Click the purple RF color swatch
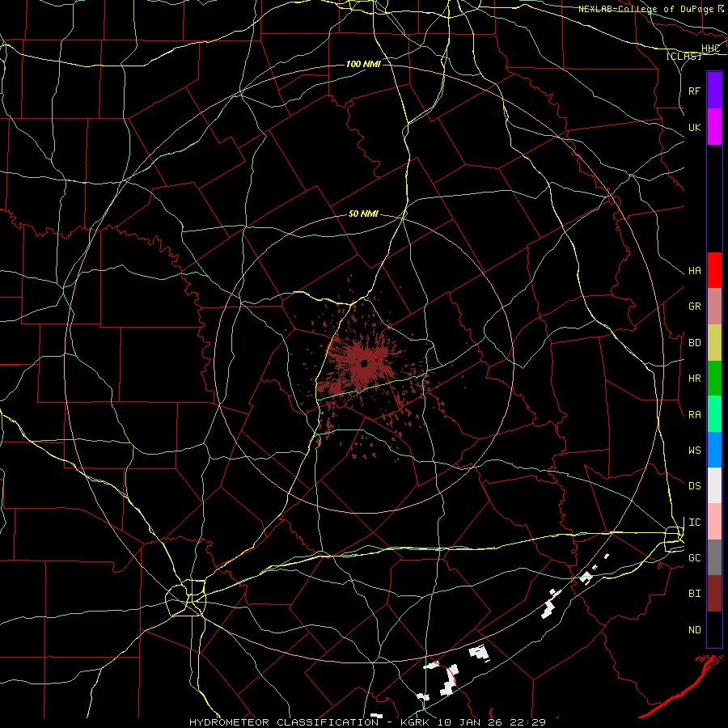Viewport: 728px width, 728px height. coord(714,91)
